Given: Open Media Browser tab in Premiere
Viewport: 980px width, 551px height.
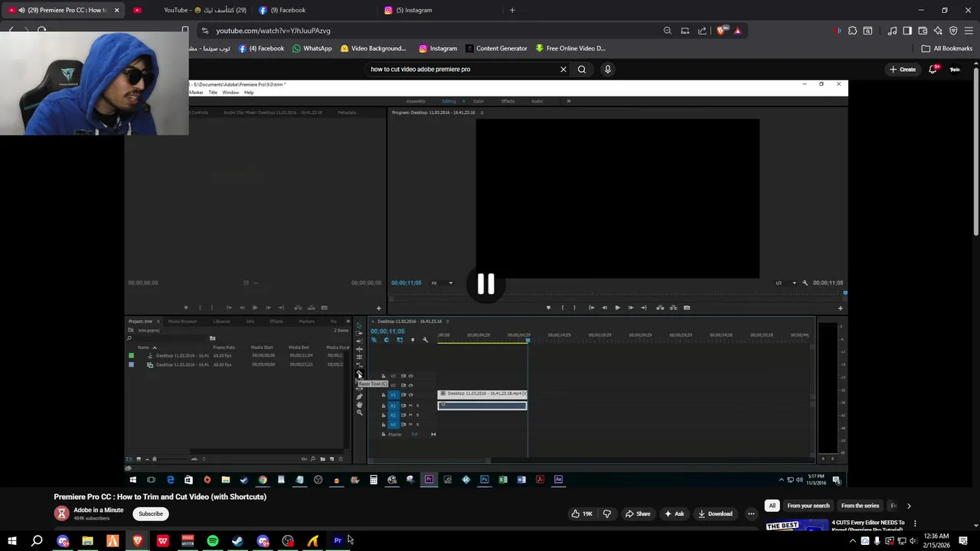Looking at the screenshot, I should coord(182,321).
